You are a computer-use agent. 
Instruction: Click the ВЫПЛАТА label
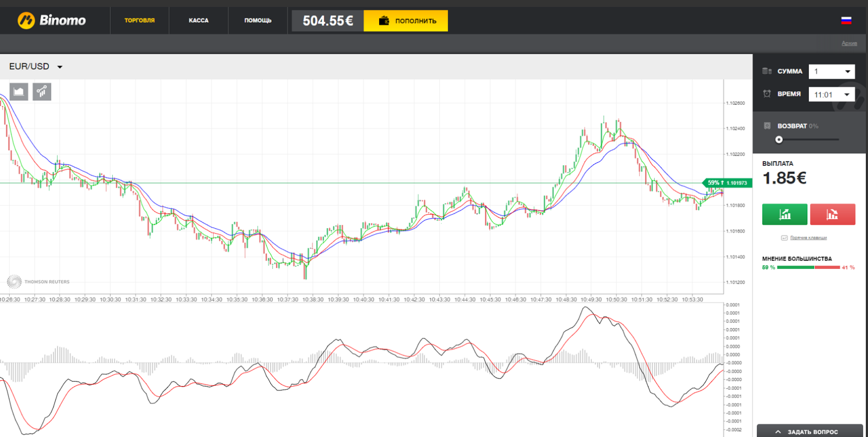click(x=777, y=163)
